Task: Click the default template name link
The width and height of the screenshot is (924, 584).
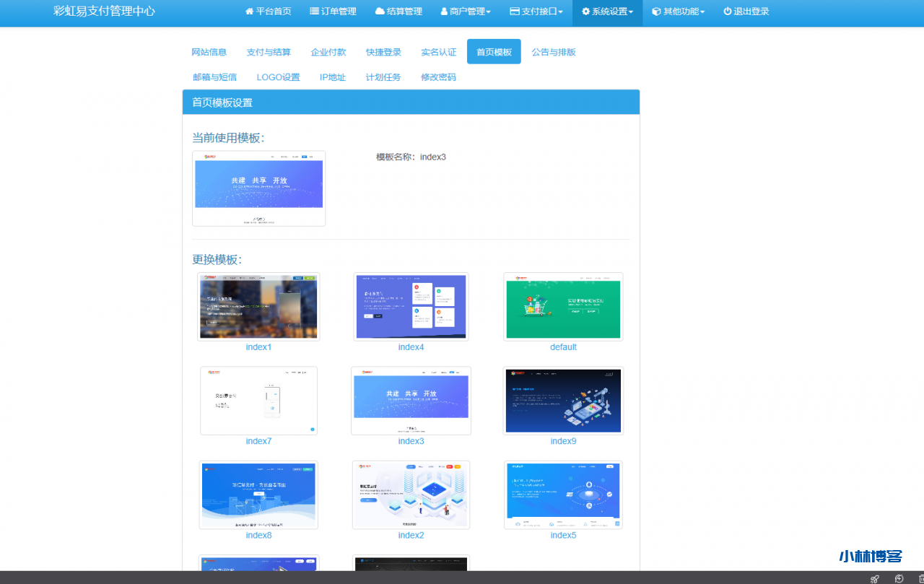Action: pos(563,347)
